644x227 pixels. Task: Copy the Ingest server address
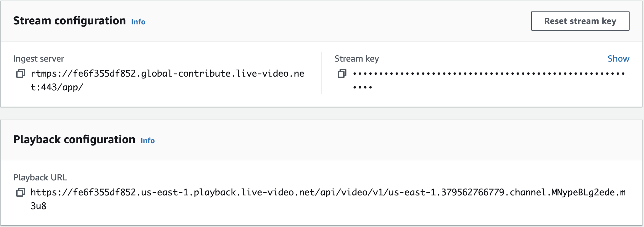[21, 74]
